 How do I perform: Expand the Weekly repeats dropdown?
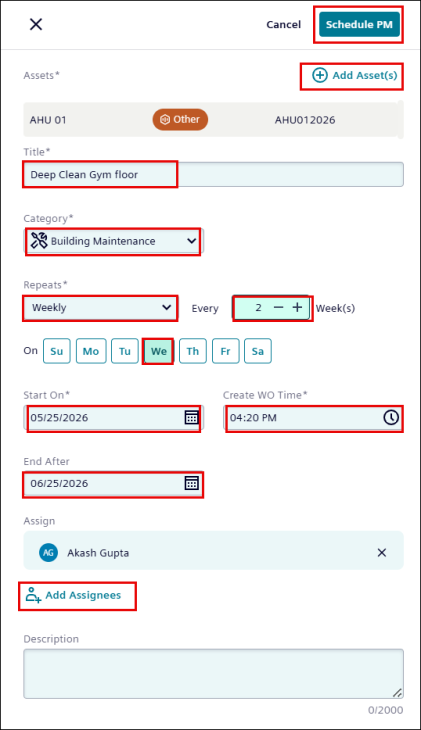pos(100,307)
